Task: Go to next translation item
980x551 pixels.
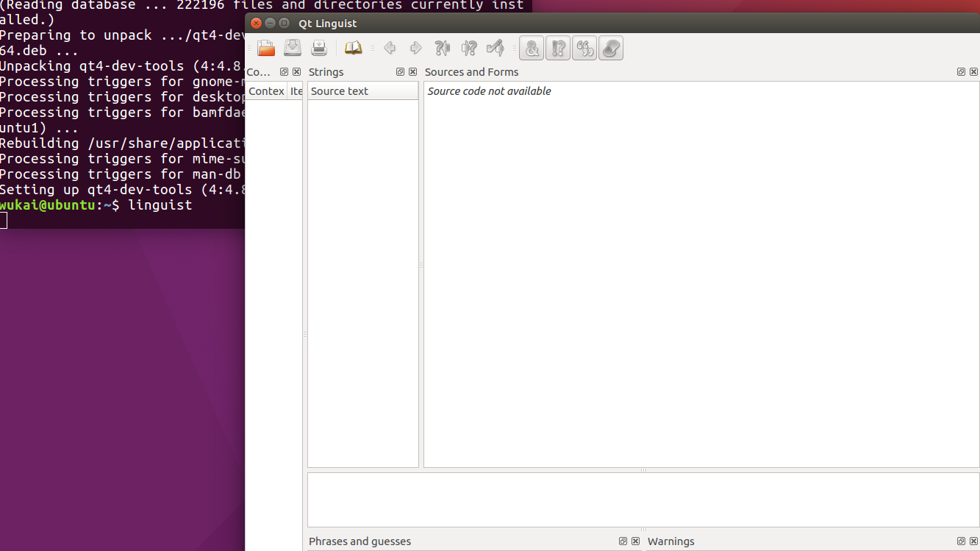Action: click(415, 47)
